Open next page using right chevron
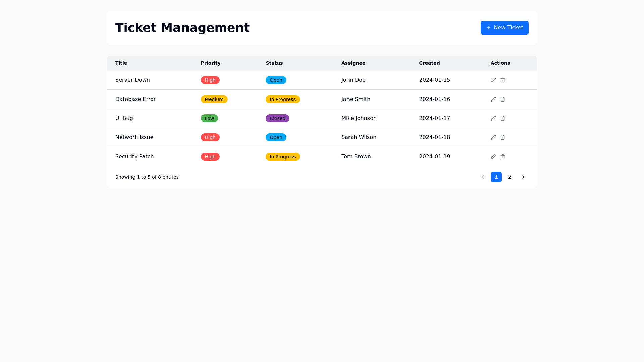This screenshot has height=362, width=644. 523,177
